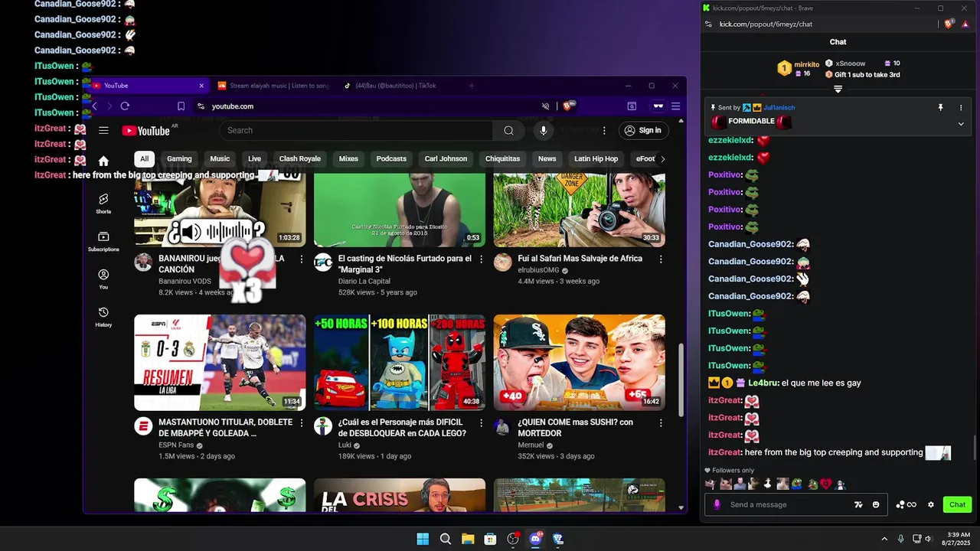Open more options for Bananirou video

302,259
